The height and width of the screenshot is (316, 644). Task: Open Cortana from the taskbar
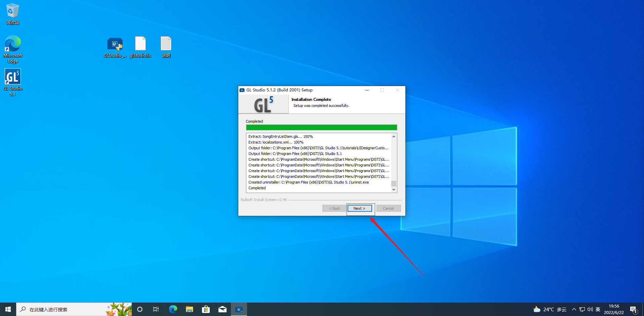pyautogui.click(x=140, y=309)
